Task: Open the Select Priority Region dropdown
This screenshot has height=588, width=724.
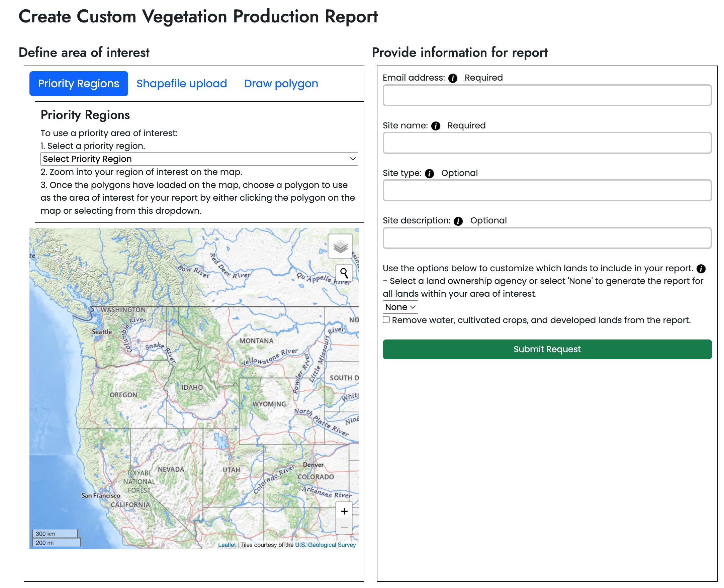Action: pos(199,159)
